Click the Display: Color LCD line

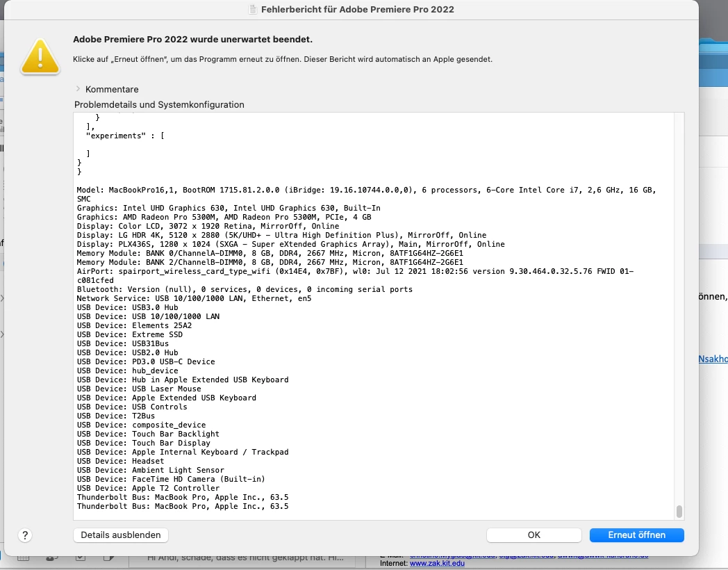point(208,226)
